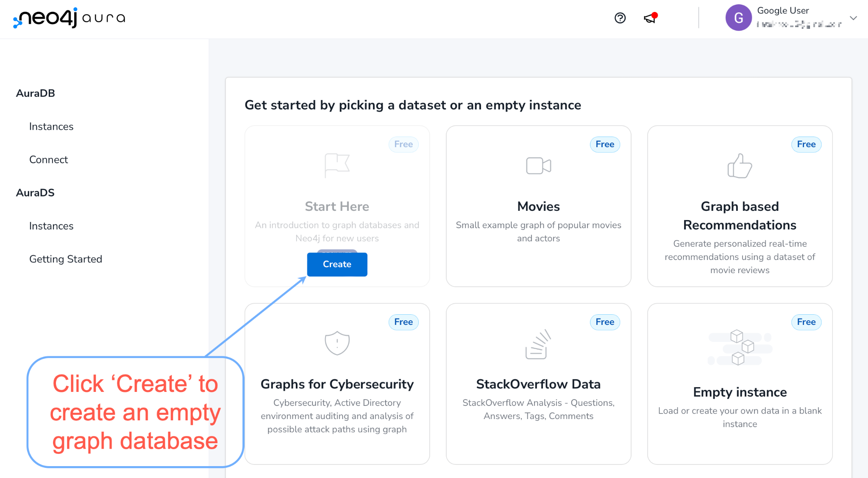Click 'StackOverflow Analysis - Questions' description

(538, 409)
